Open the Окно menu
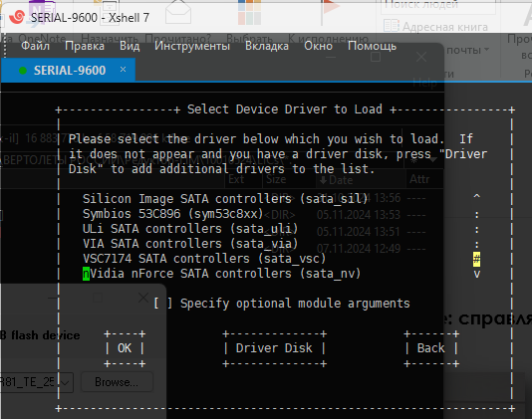 318,46
